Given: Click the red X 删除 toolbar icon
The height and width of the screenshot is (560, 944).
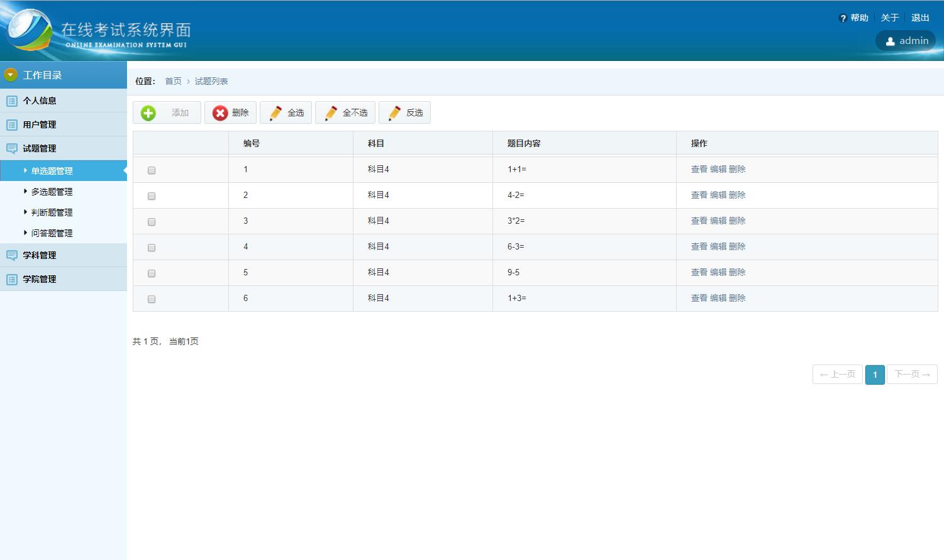Looking at the screenshot, I should tap(220, 113).
